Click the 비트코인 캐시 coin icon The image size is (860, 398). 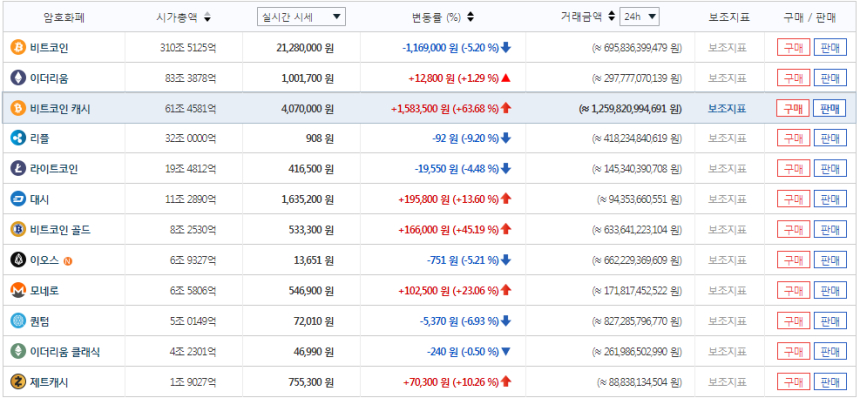click(x=18, y=109)
